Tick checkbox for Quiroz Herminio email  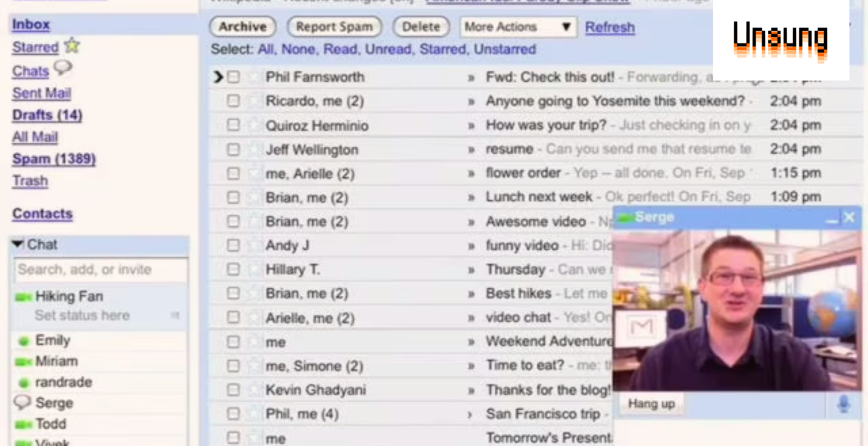coord(233,125)
